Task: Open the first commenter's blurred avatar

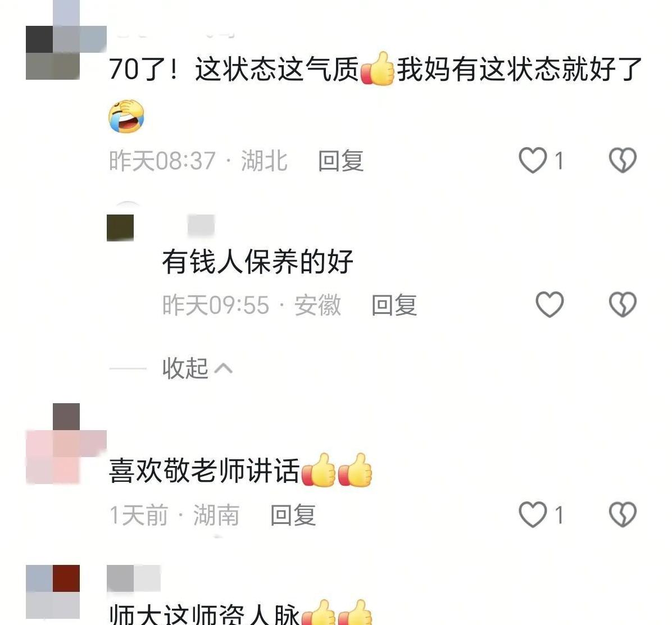Action: tap(66, 39)
